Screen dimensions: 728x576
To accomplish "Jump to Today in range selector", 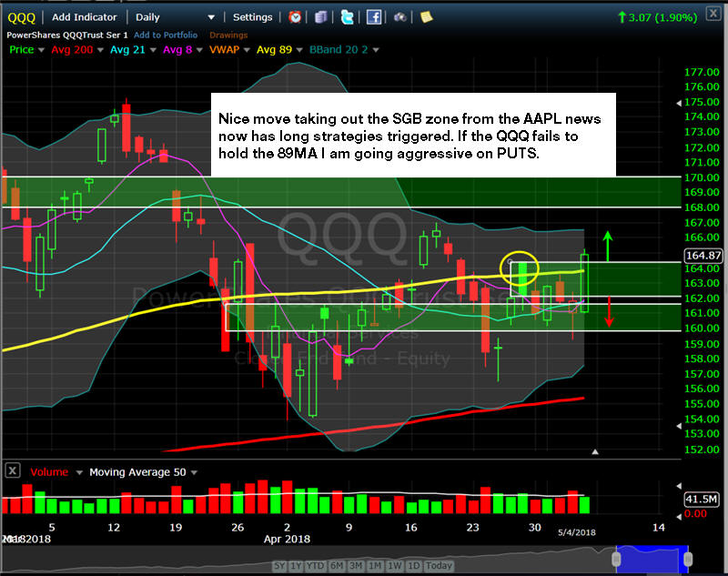I will (x=439, y=565).
